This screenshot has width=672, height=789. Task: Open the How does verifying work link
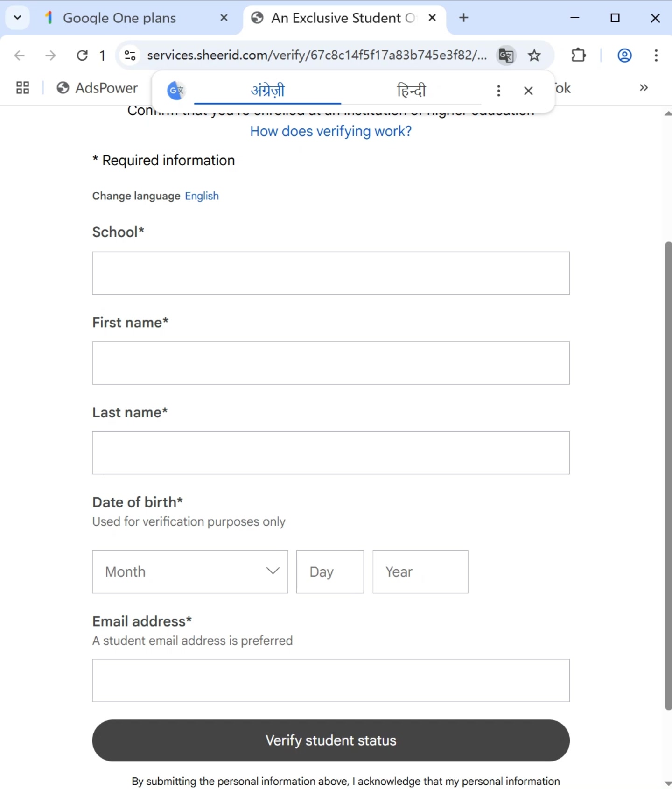tap(331, 131)
